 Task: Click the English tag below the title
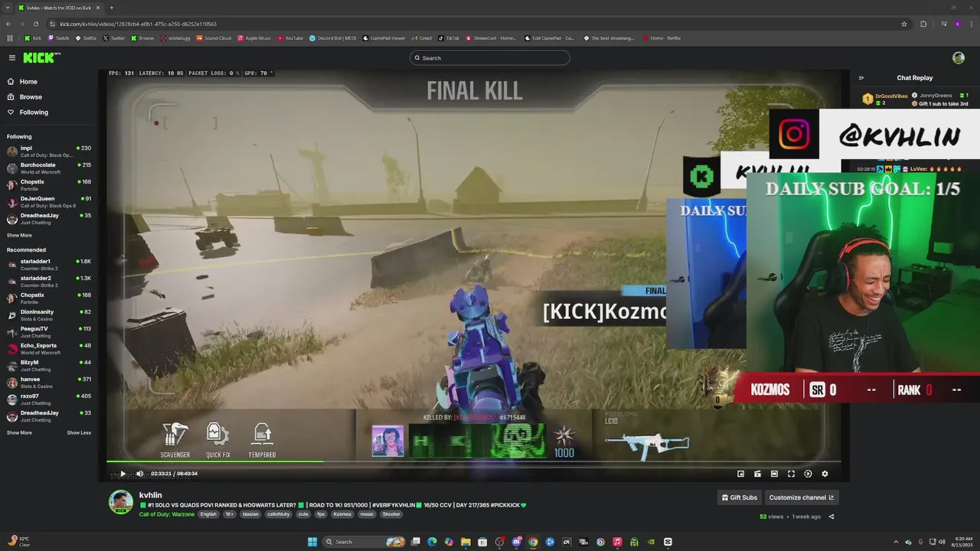tap(208, 514)
